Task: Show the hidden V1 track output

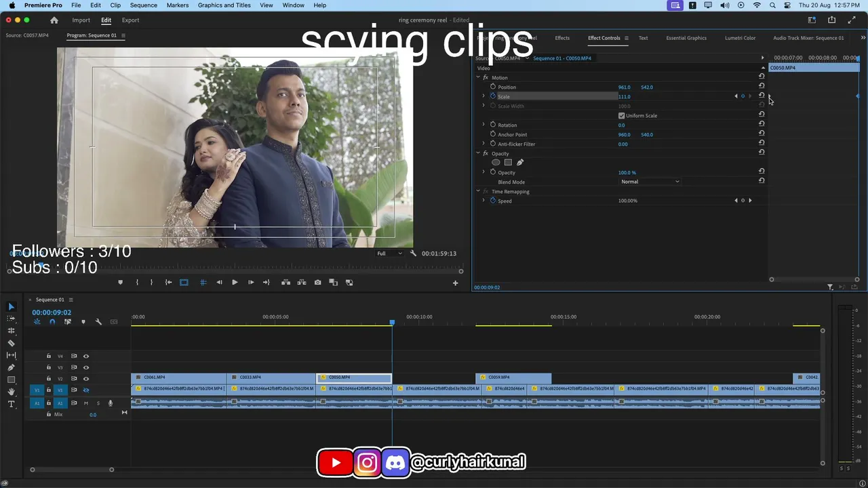Action: point(85,390)
